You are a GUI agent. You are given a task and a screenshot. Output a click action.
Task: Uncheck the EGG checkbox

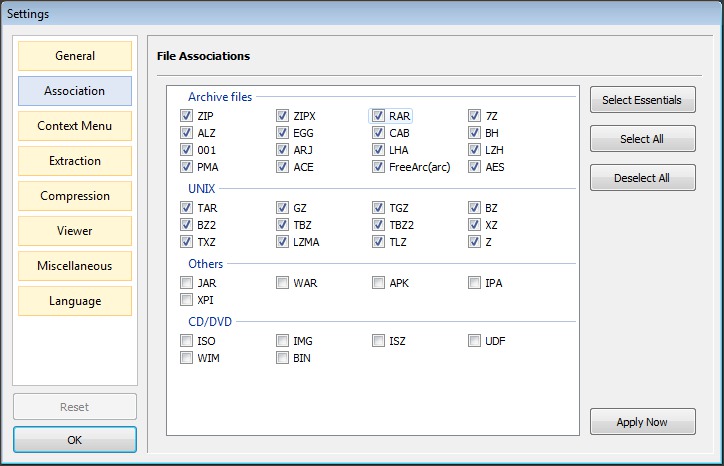[283, 133]
